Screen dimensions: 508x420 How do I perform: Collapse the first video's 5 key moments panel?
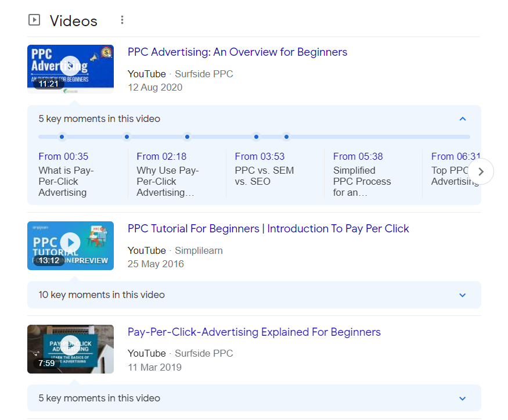(x=463, y=119)
